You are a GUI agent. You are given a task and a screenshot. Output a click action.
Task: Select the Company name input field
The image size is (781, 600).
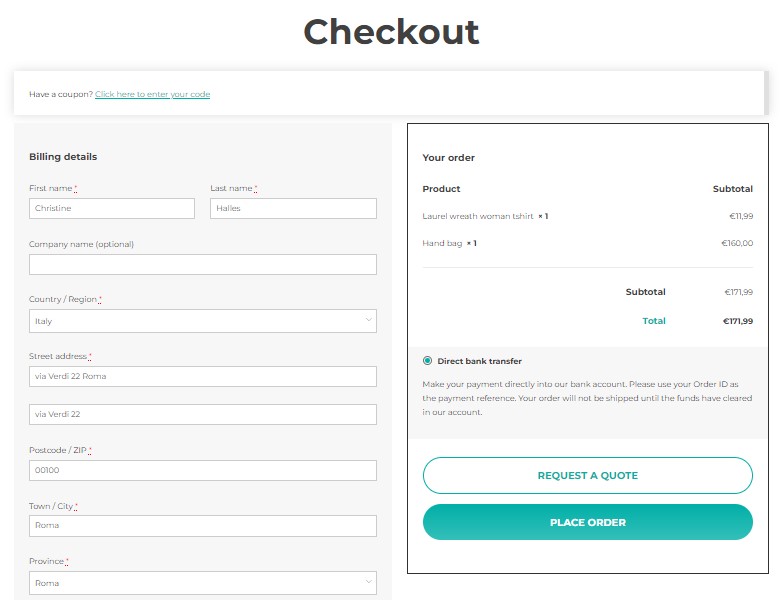(203, 264)
